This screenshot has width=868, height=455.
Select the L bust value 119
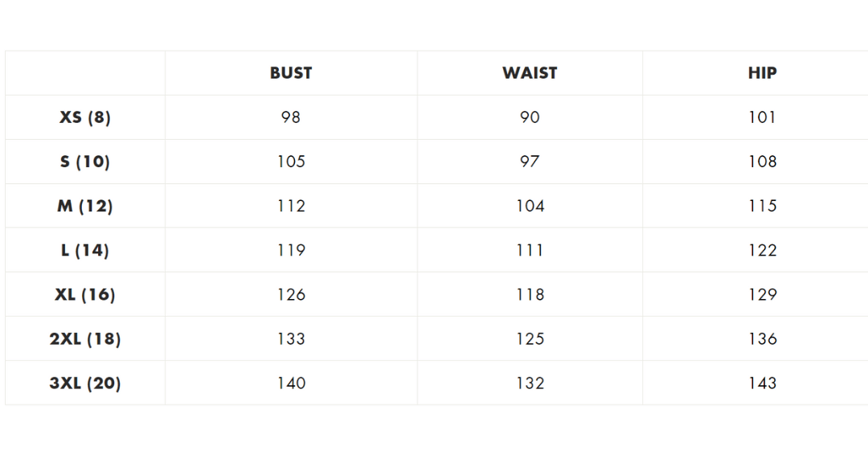pos(291,250)
